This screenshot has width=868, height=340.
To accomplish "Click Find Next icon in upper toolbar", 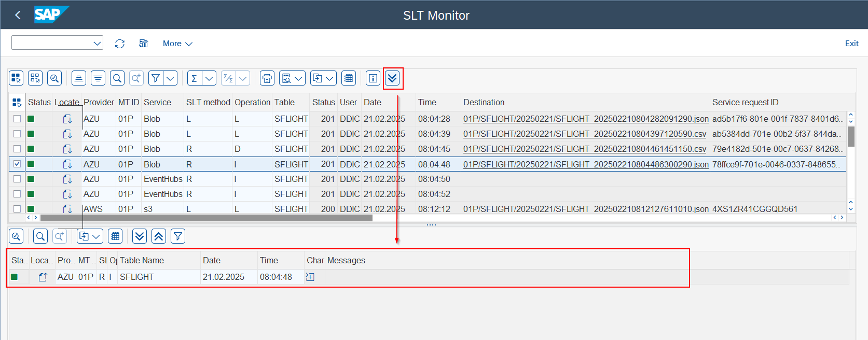I will tap(136, 78).
